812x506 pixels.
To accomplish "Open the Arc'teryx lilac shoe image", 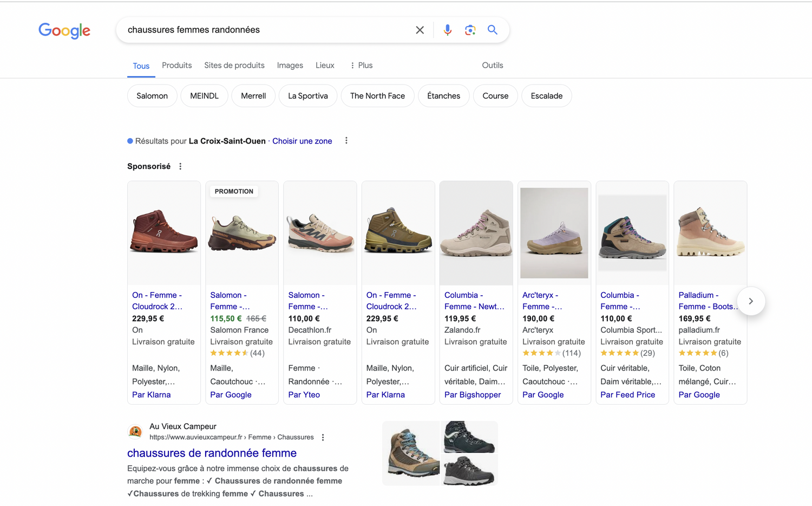I will point(554,233).
